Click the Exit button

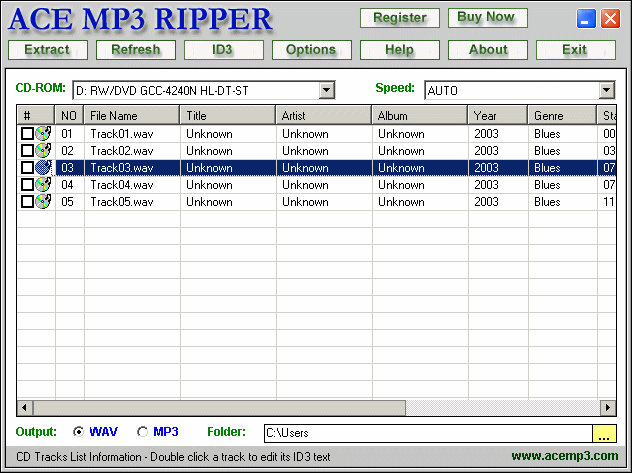click(x=576, y=50)
